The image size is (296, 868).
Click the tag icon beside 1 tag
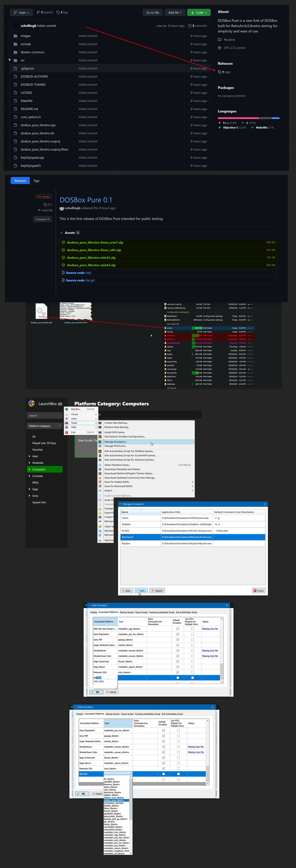coord(58,12)
